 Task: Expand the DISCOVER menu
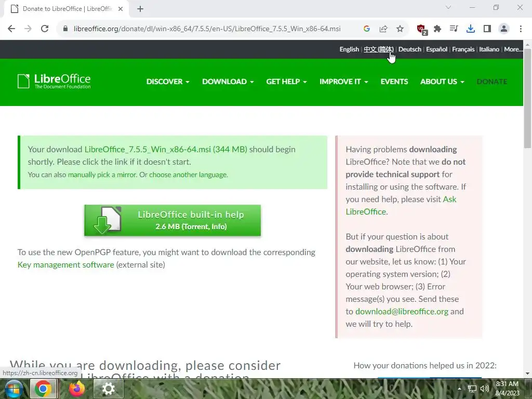point(168,82)
